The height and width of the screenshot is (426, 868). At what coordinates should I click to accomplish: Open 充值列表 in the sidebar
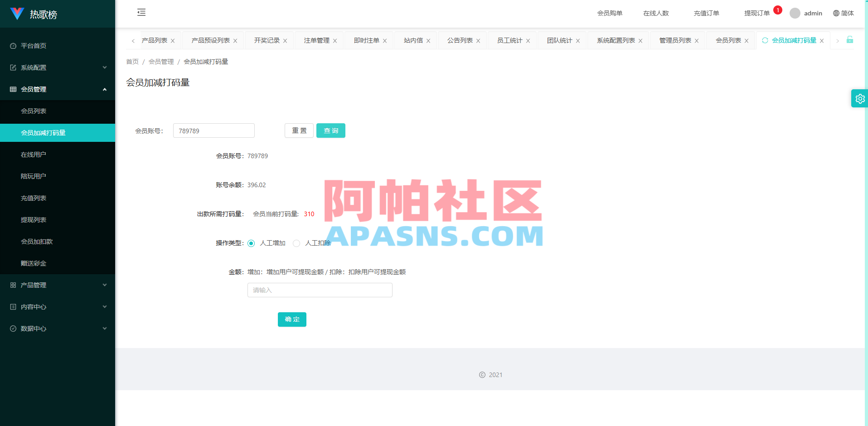click(x=58, y=198)
